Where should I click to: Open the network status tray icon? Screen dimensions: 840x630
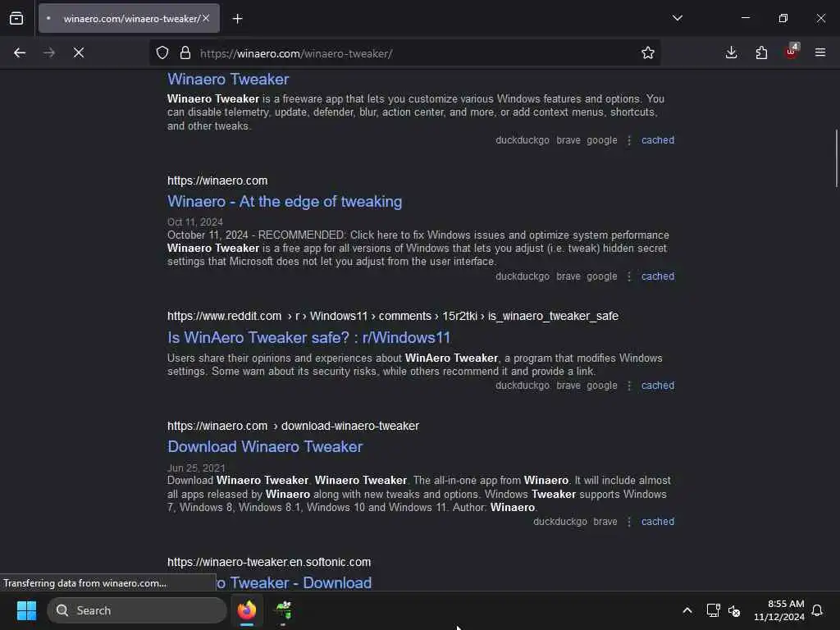(713, 610)
